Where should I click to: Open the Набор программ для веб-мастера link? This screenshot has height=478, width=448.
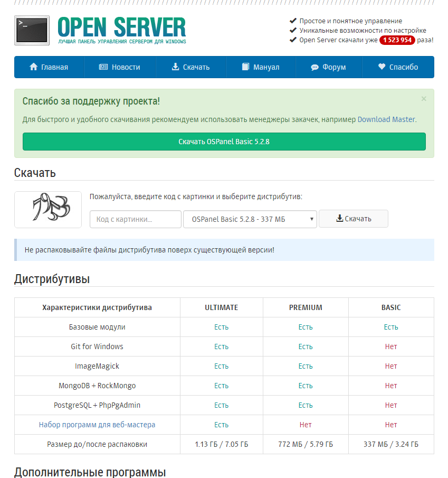[x=97, y=425]
